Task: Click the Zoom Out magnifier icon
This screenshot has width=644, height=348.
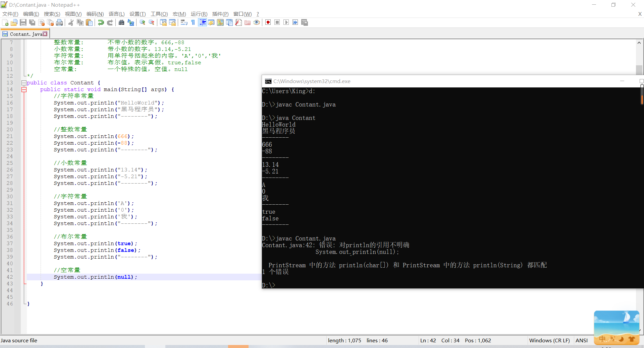Action: 152,22
